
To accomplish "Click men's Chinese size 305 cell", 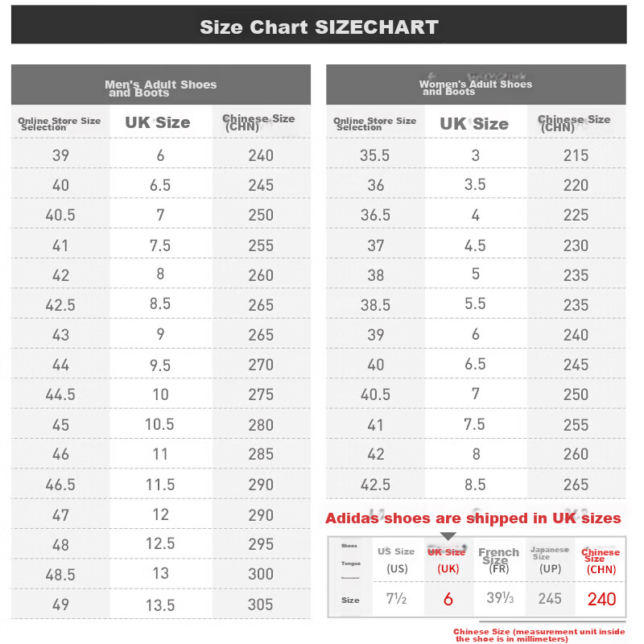I will click(x=260, y=605).
